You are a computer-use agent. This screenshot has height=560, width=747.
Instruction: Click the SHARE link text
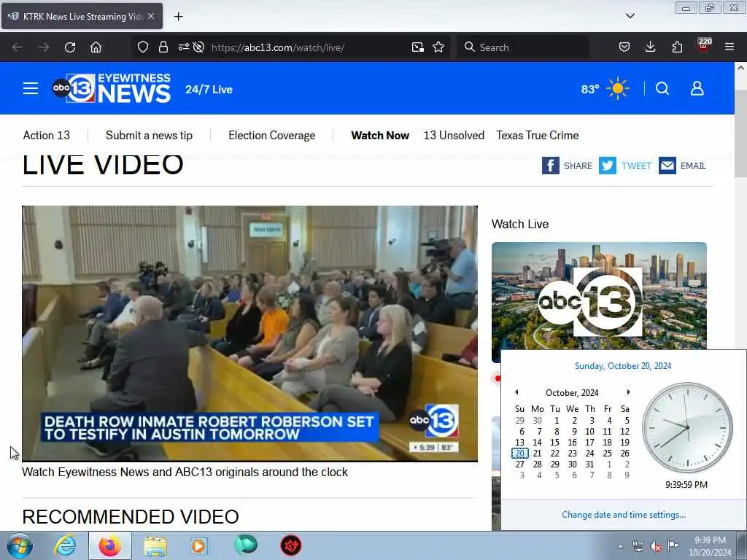[578, 166]
